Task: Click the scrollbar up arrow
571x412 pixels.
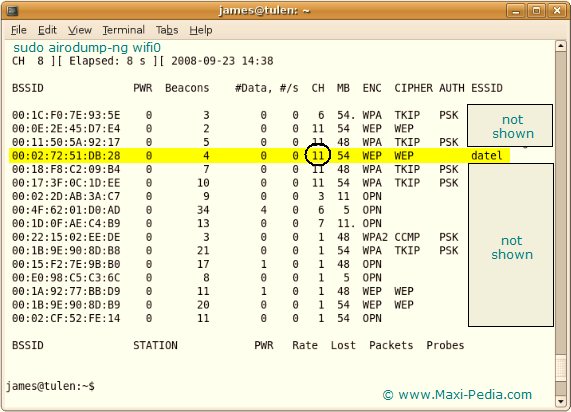Action: [560, 46]
